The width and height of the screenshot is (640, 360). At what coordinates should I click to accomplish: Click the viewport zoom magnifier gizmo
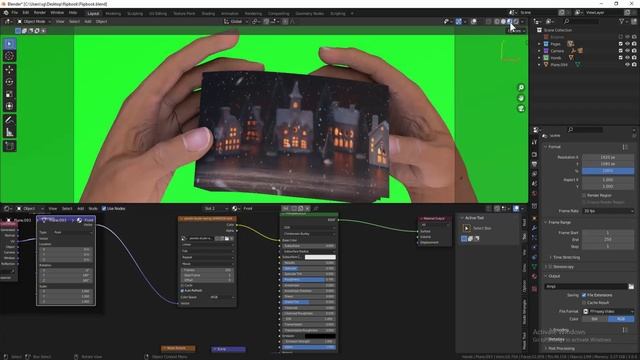(521, 87)
